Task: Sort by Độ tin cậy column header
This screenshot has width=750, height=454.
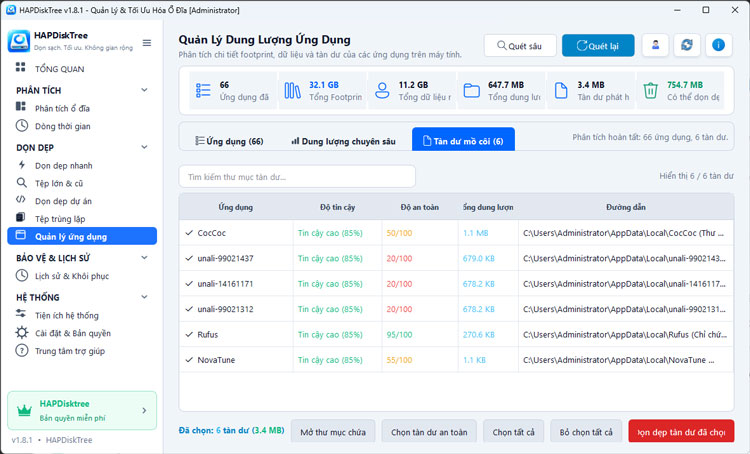Action: pos(337,207)
